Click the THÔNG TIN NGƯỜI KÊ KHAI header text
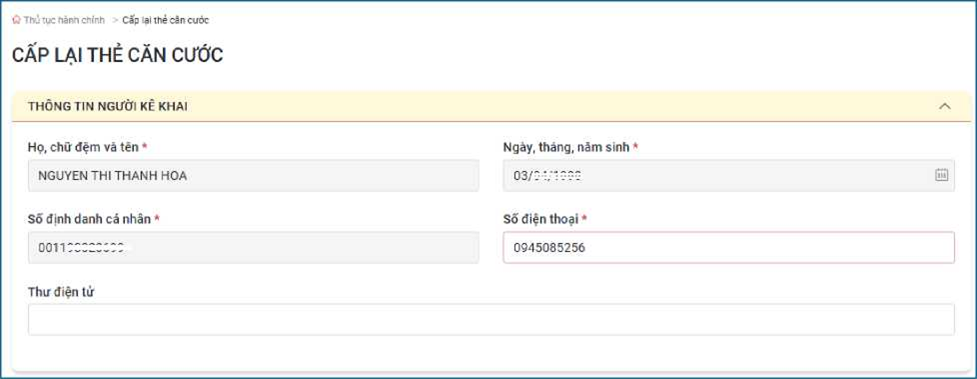Screen dimensions: 977x379 coord(108,107)
